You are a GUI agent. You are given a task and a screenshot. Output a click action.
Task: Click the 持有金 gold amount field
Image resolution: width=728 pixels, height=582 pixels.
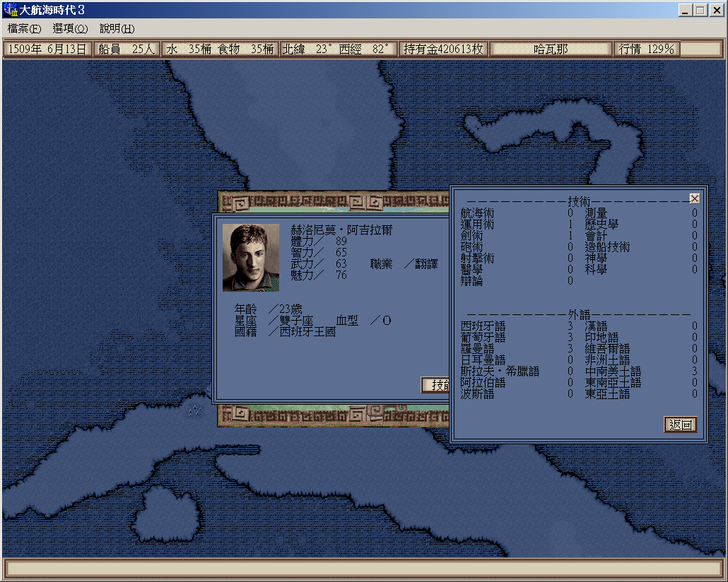coord(443,49)
